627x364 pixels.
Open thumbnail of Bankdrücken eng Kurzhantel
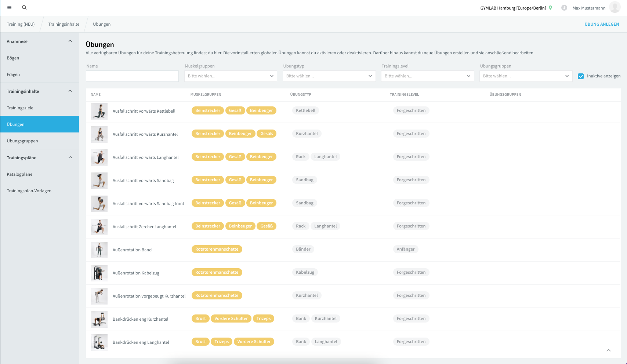tap(99, 319)
